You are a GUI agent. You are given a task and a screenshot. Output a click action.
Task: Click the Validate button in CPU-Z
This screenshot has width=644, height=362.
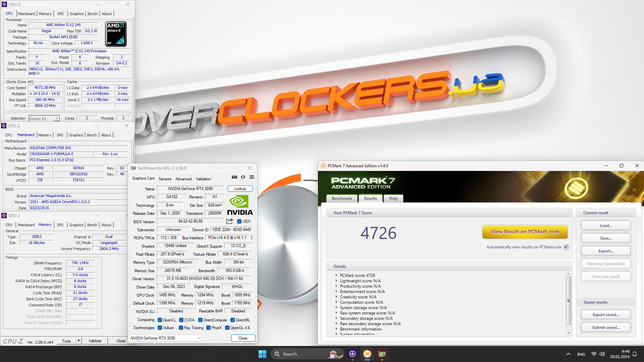[x=95, y=341]
